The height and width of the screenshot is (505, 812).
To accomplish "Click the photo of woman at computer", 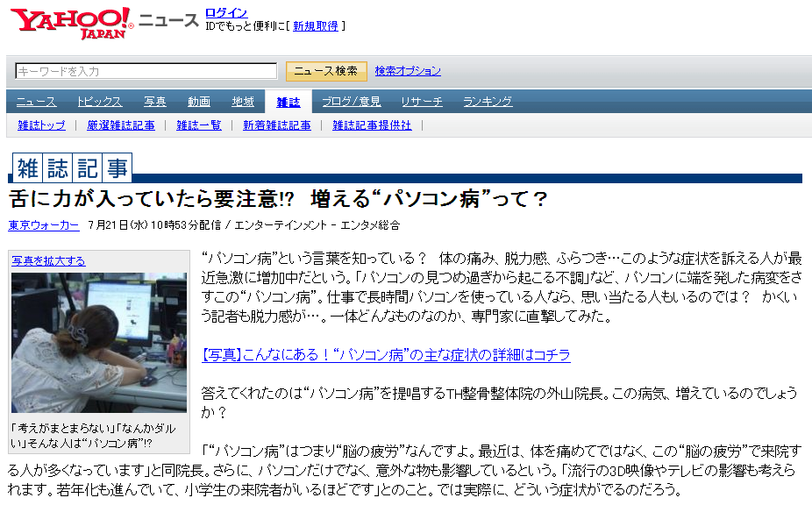I will pyautogui.click(x=99, y=342).
